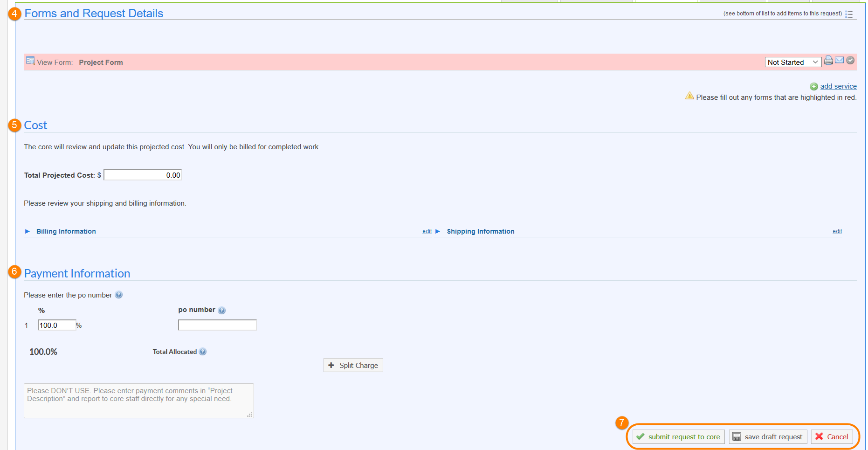This screenshot has width=868, height=450.
Task: Click help icon beside Total Allocated
Action: (203, 352)
